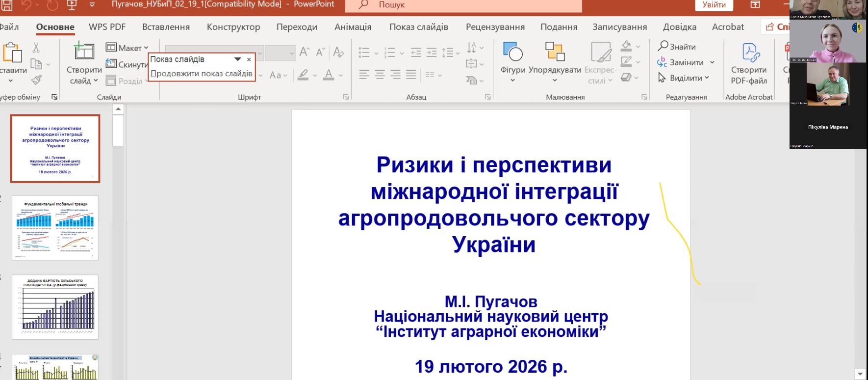Open the Замінити dropdown arrow

click(712, 62)
